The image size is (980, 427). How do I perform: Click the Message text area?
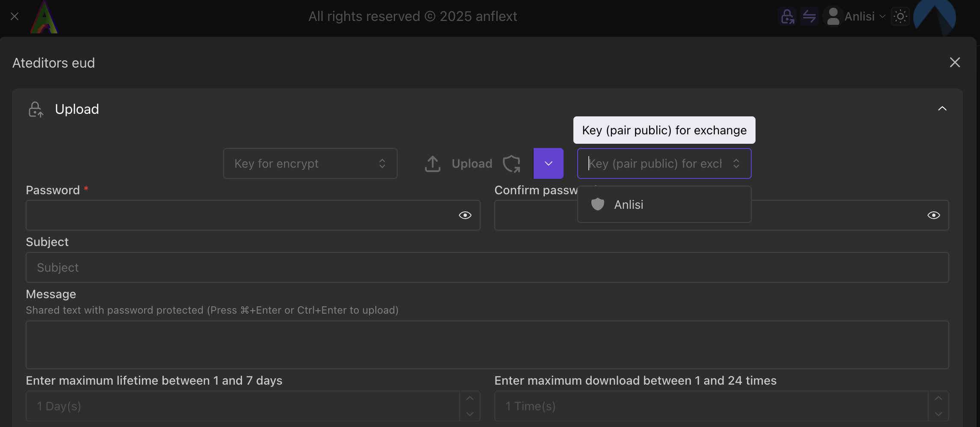(487, 345)
